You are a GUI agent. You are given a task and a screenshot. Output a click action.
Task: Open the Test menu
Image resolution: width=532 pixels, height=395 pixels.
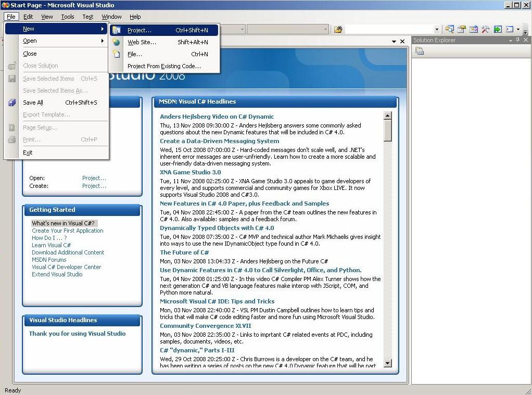[x=87, y=17]
